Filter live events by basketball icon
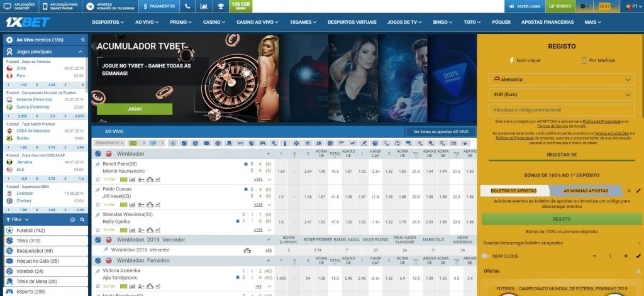This screenshot has height=296, width=644. point(195,143)
